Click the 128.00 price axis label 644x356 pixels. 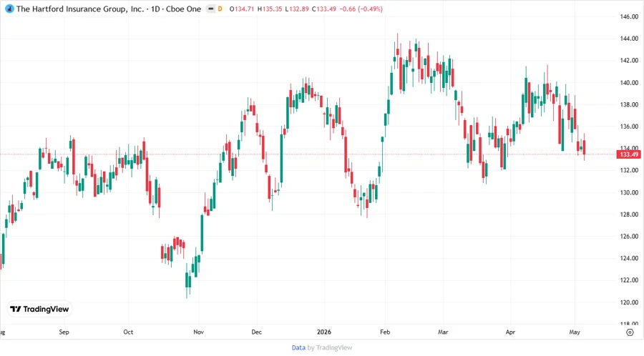[629, 214]
